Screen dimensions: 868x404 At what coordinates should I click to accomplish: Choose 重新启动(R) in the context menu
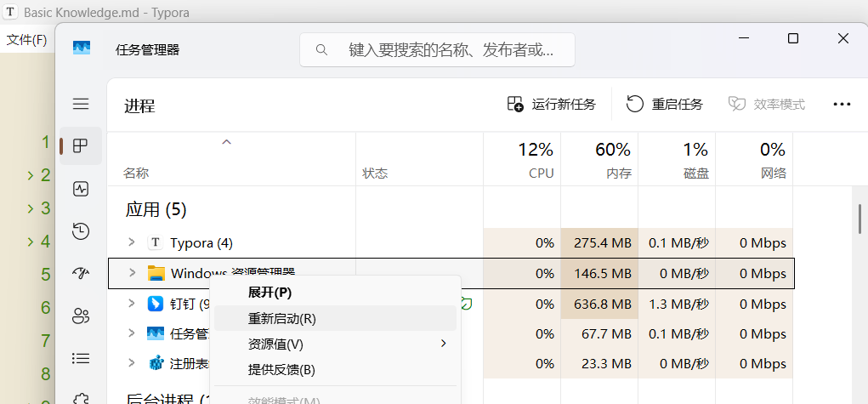[x=335, y=319]
